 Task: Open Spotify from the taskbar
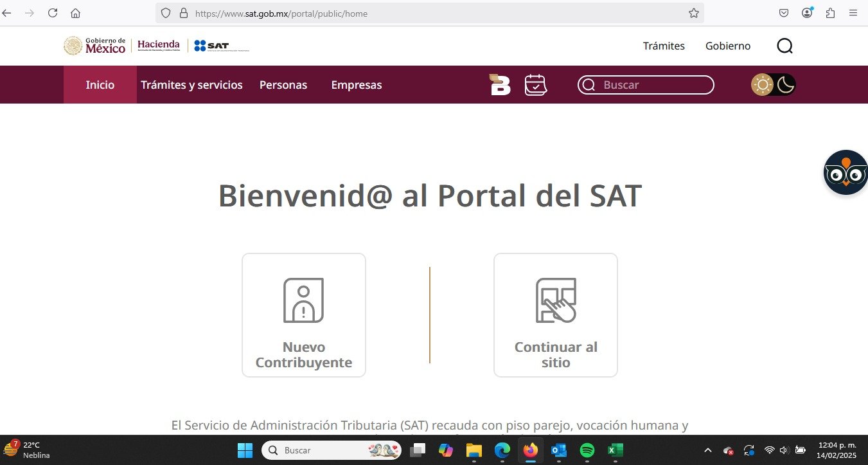(x=587, y=450)
